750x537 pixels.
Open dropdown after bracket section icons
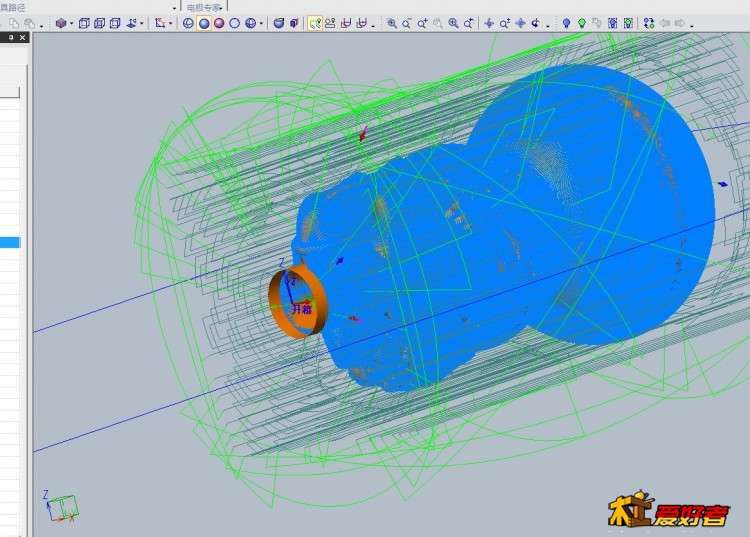coord(373,25)
